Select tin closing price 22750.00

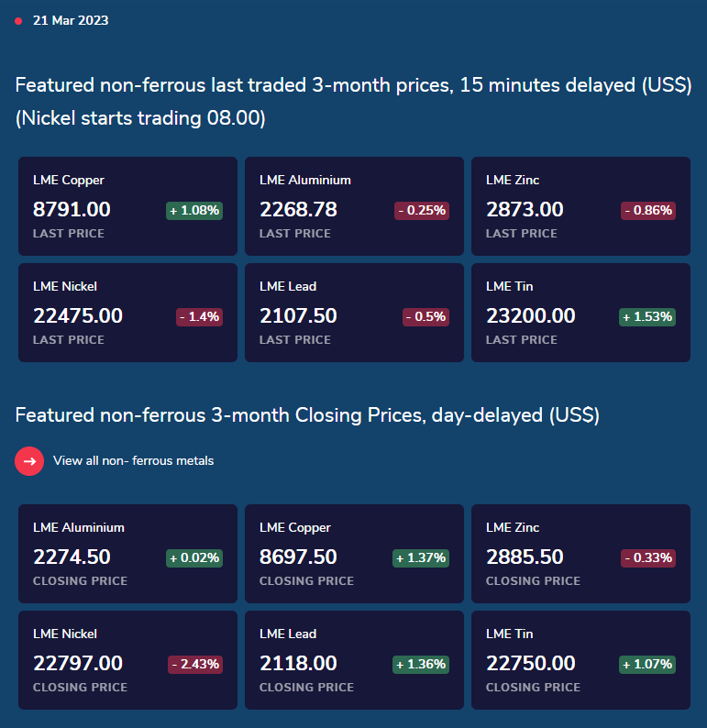(x=531, y=663)
